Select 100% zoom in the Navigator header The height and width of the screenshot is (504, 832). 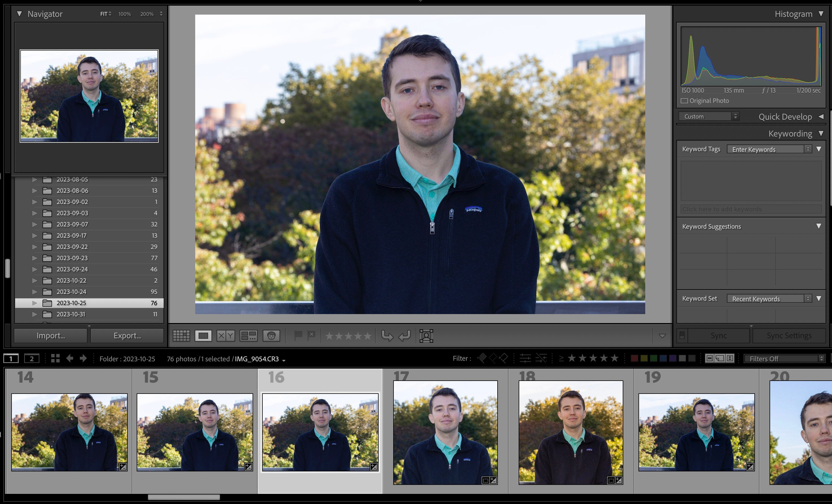124,14
